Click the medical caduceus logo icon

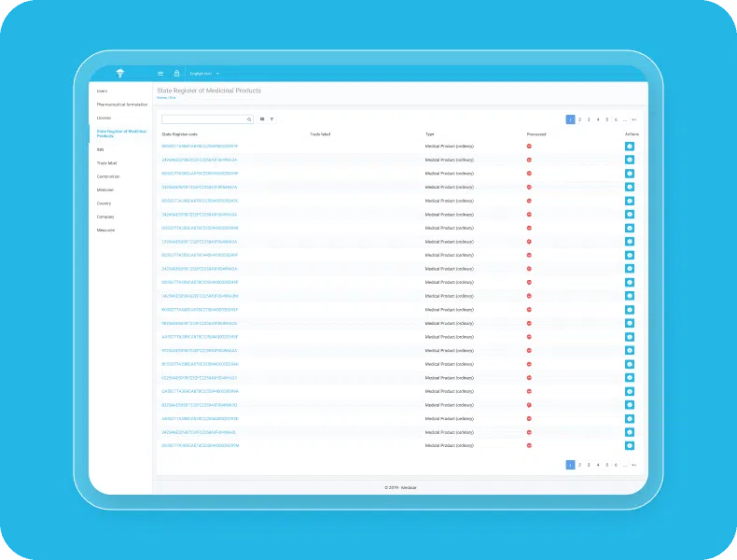click(x=120, y=73)
